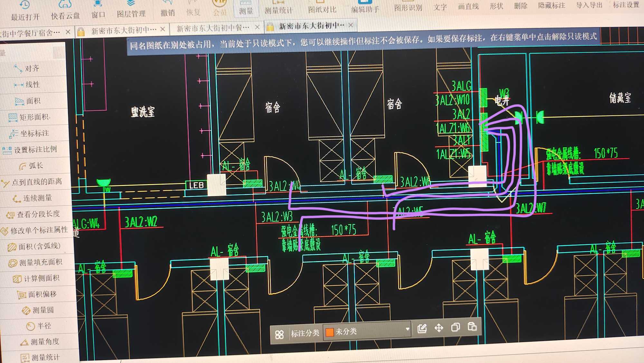Open 测量统计 in the top toolbar
Viewport: 644px width, 363px height.
[x=279, y=7]
